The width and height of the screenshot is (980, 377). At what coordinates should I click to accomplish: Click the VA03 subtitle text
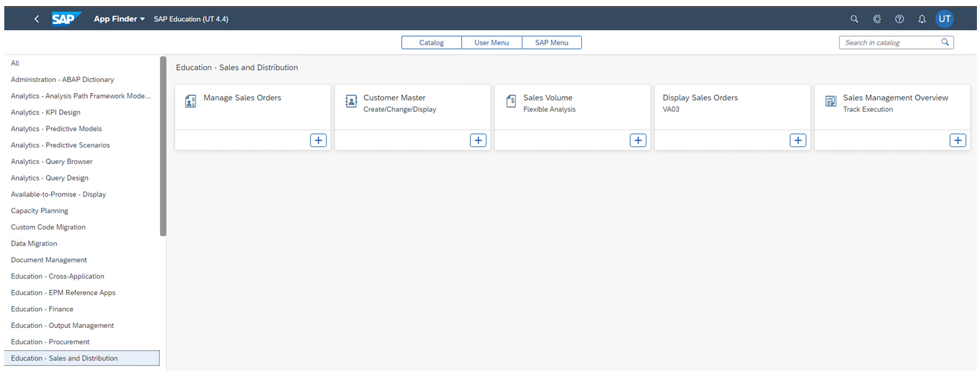coord(671,110)
